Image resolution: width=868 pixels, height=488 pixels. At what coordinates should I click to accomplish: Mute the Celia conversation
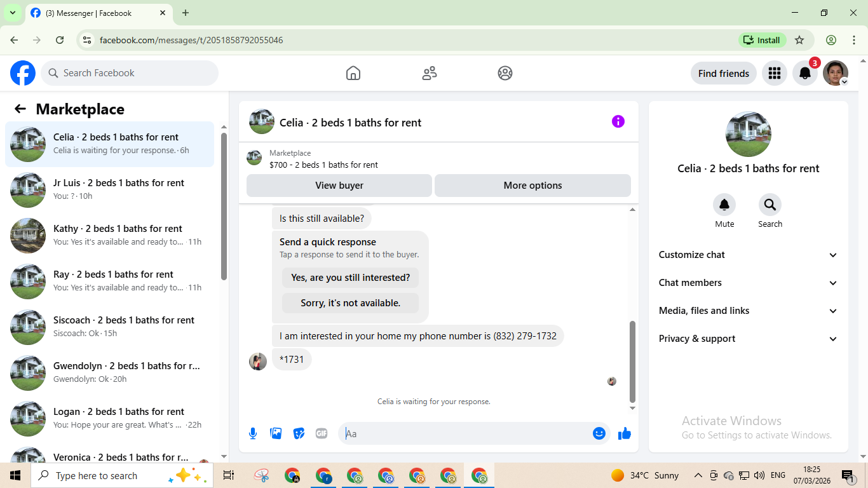point(724,205)
